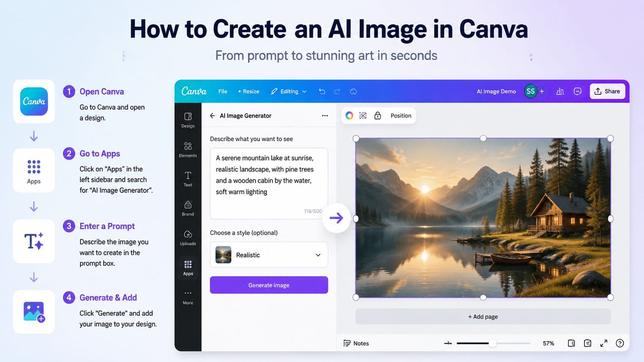Click the 'AI Image Generator' panel title
The width and height of the screenshot is (644, 362).
point(246,115)
